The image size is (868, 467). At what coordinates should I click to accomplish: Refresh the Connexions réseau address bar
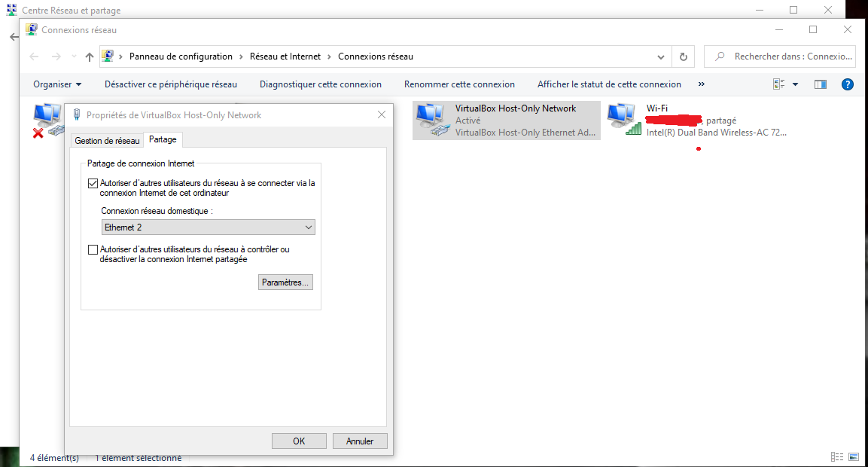tap(683, 56)
